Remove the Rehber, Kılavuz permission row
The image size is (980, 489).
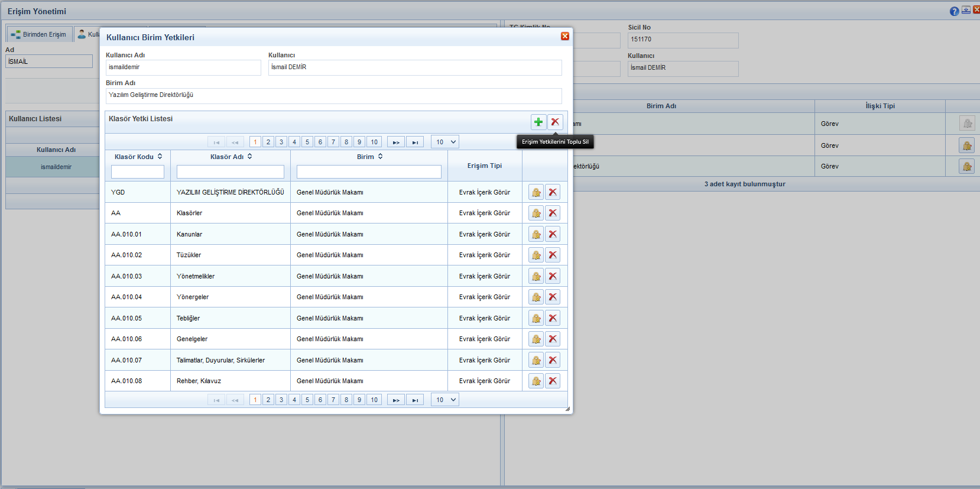click(553, 381)
